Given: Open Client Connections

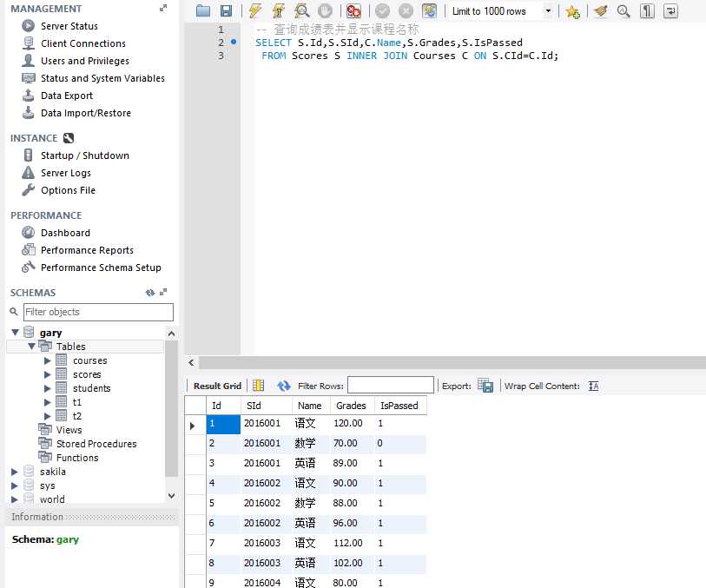Looking at the screenshot, I should (83, 43).
